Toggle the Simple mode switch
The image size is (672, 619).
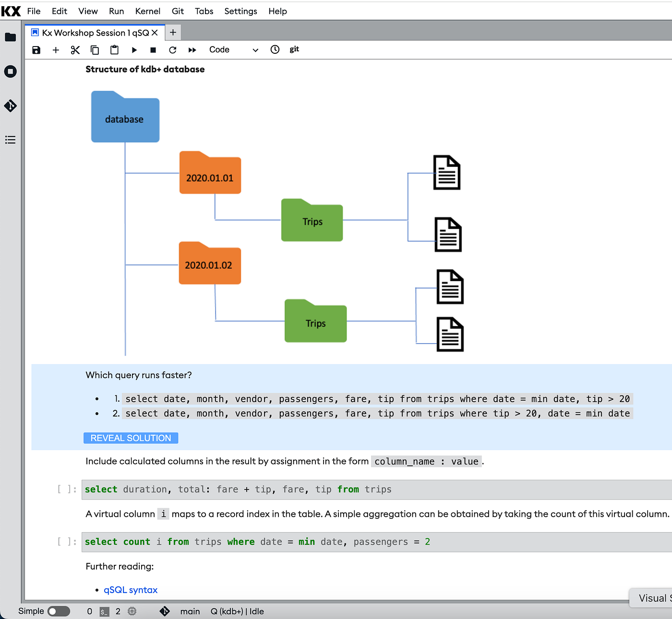tap(59, 611)
